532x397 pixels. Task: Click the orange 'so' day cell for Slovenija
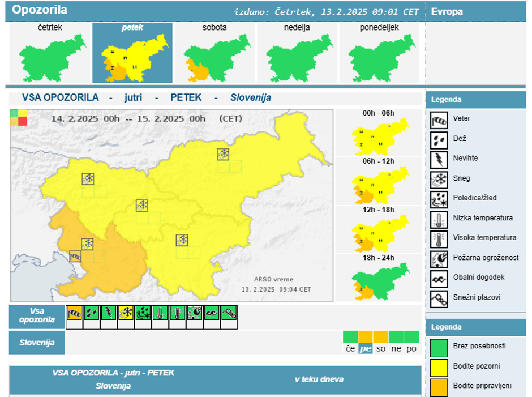(381, 343)
